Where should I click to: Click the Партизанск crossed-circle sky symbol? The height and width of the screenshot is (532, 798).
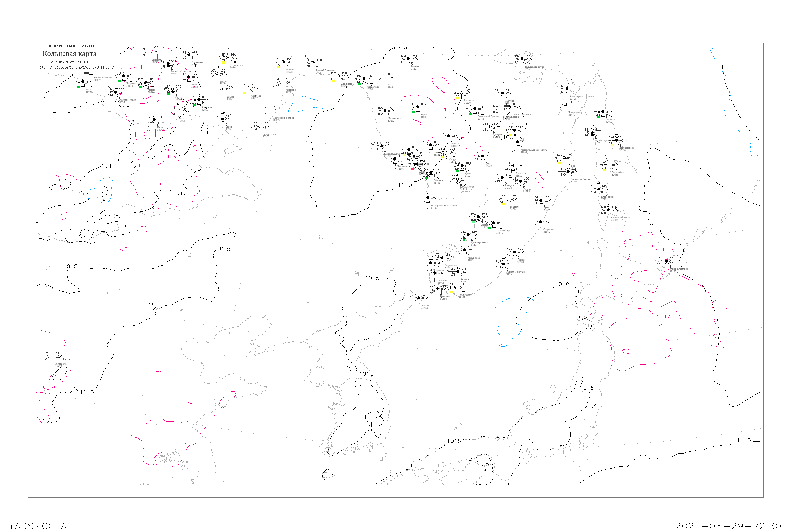[x=456, y=287]
